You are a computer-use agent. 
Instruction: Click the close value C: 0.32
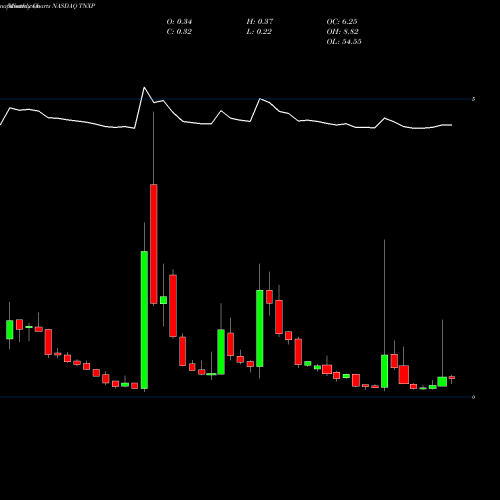point(179,32)
